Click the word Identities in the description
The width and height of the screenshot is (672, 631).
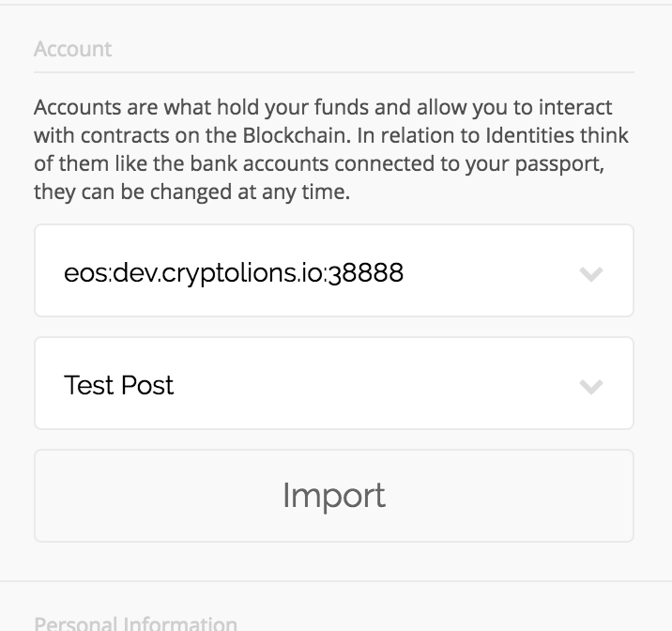[x=529, y=135]
